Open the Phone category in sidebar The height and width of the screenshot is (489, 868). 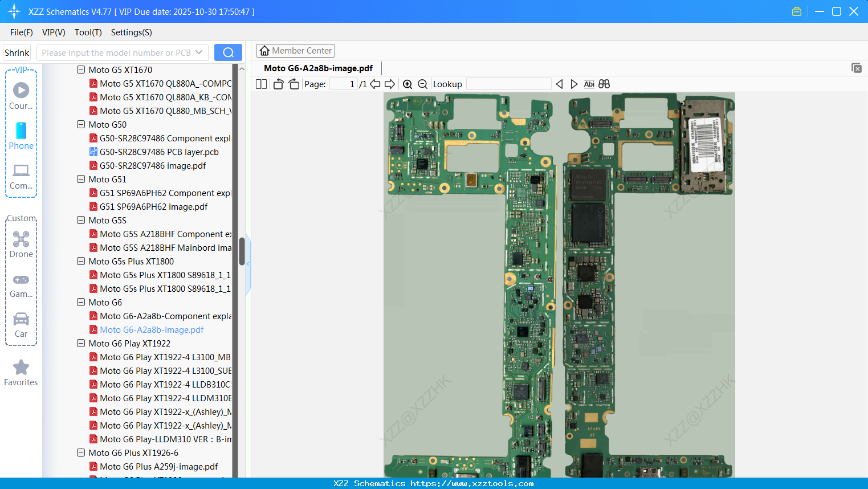pos(21,136)
